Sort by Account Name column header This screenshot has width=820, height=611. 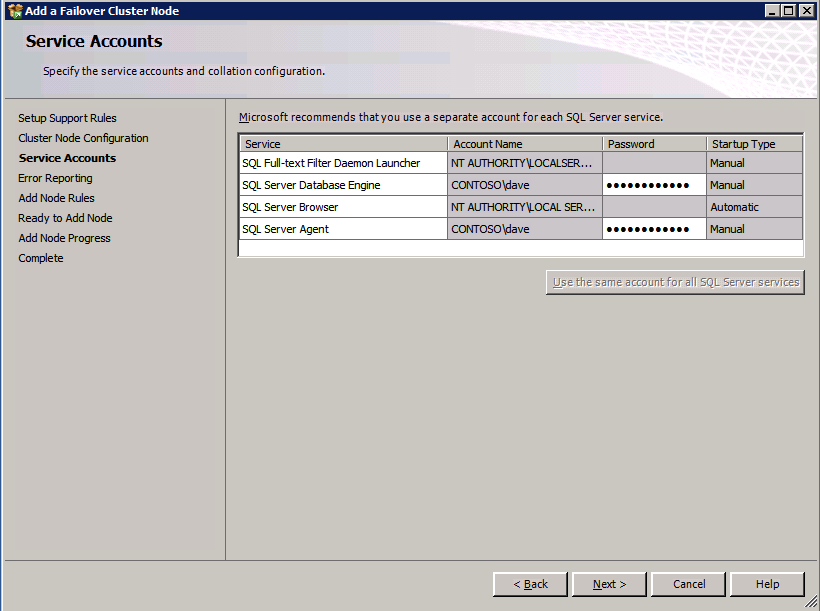[525, 144]
